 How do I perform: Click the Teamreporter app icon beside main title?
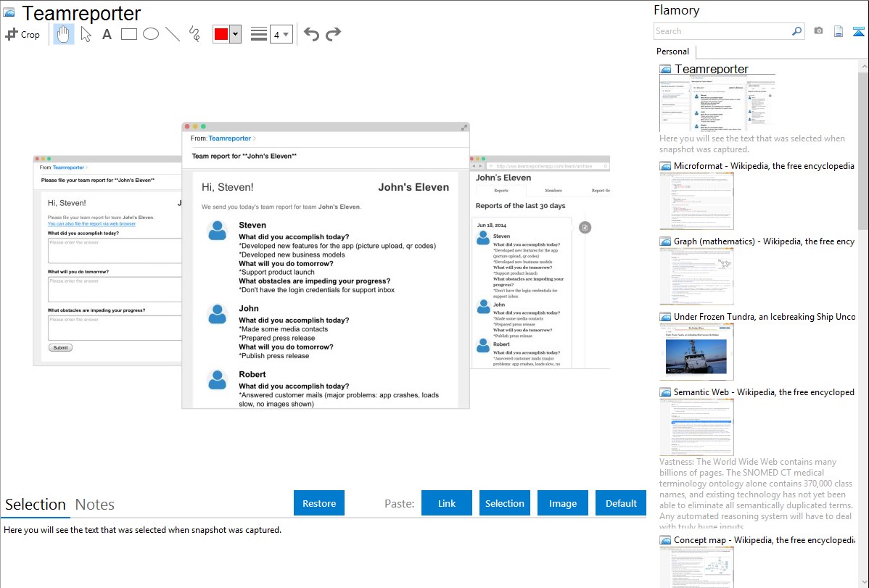(9, 12)
